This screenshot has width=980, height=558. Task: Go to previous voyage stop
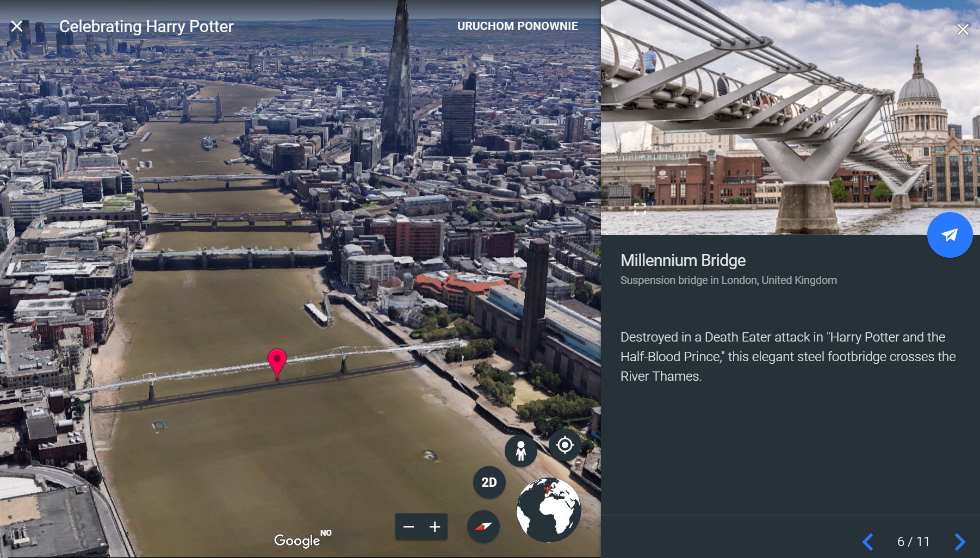click(868, 542)
